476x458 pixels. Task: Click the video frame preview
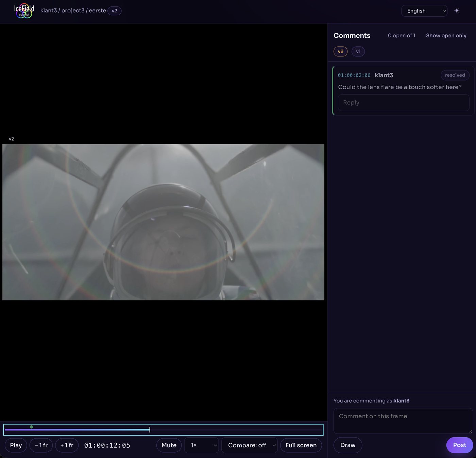[163, 222]
